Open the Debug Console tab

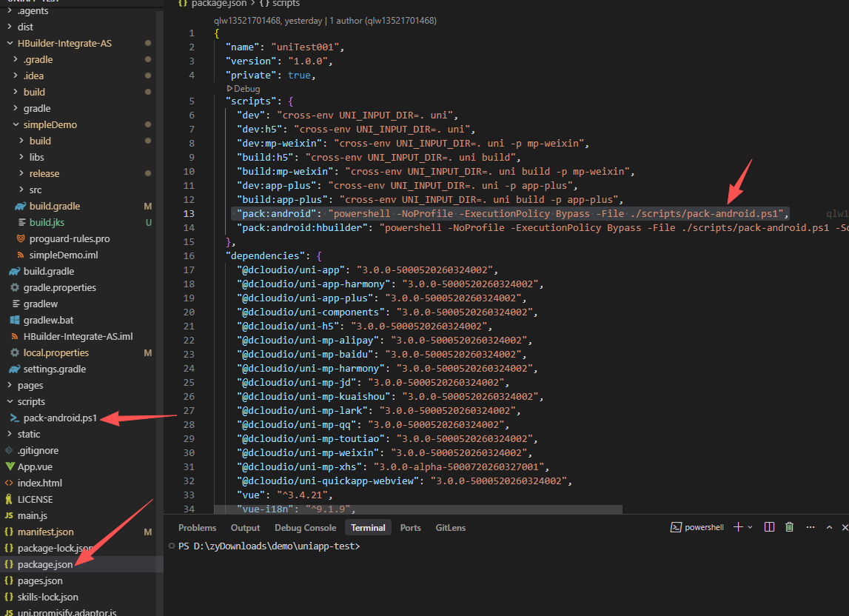306,528
